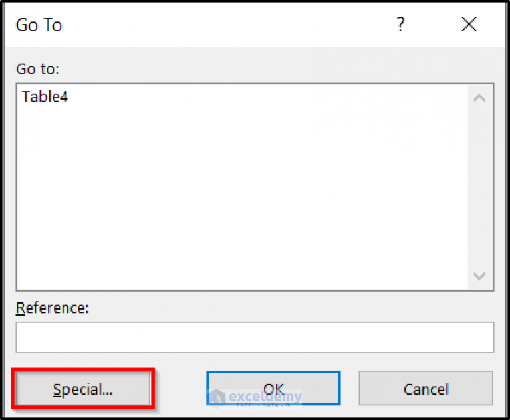
Task: Click the Go to: label above list
Action: point(38,69)
